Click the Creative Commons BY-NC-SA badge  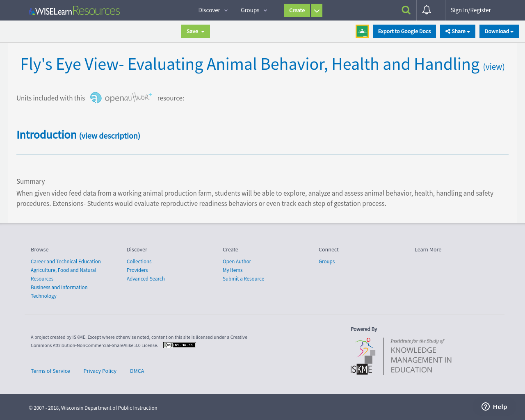(x=179, y=345)
